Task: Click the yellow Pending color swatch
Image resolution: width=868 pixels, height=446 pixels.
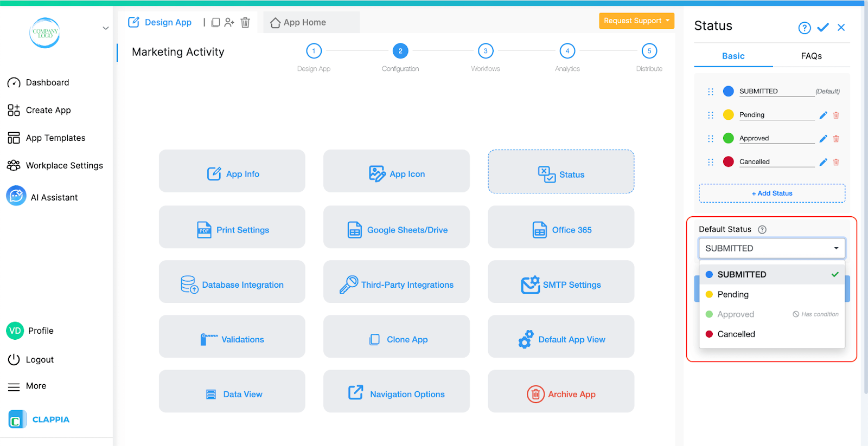Action: coord(729,115)
